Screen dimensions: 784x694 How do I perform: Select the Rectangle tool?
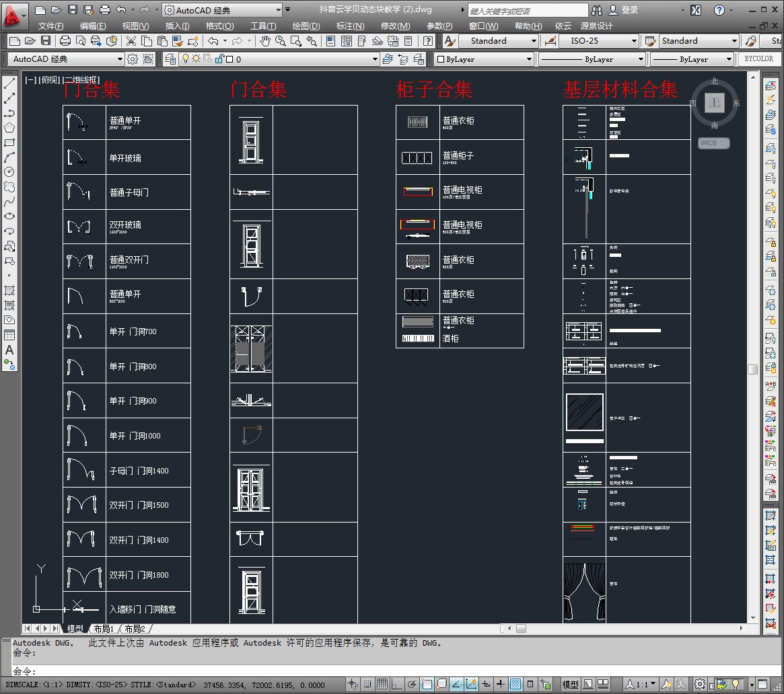coord(9,143)
